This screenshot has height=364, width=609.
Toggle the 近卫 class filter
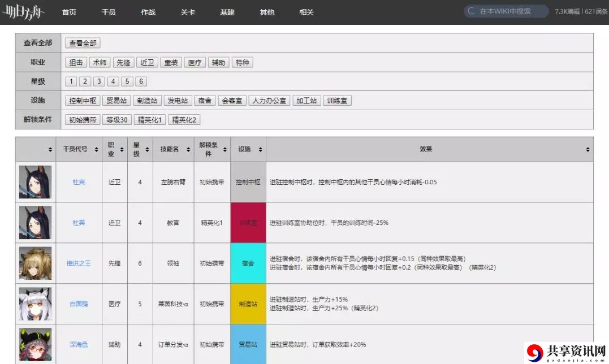pos(147,63)
